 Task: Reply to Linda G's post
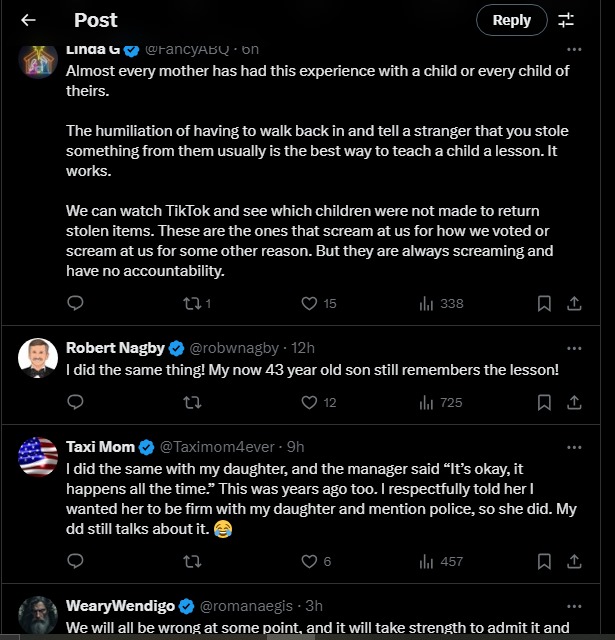click(75, 303)
